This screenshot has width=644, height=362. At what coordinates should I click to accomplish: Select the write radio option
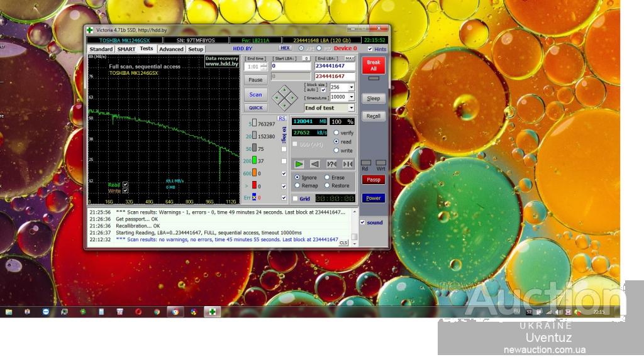(336, 150)
